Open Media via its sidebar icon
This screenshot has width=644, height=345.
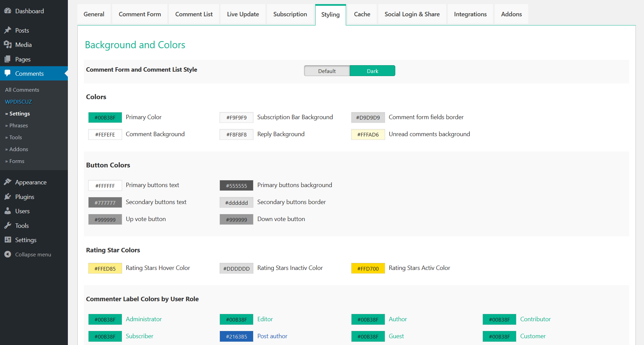point(7,44)
